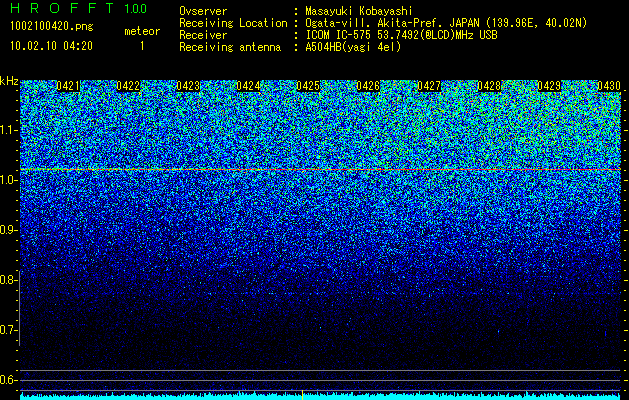Click the Receiving Location label
Image resolution: width=629 pixels, height=400 pixels.
coord(233,23)
